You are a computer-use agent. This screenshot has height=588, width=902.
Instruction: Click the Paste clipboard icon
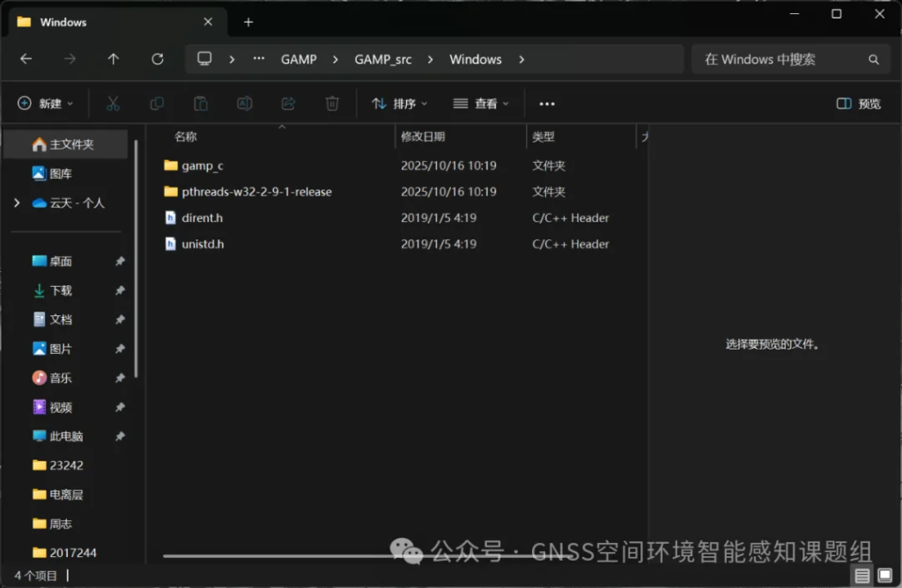tap(201, 104)
